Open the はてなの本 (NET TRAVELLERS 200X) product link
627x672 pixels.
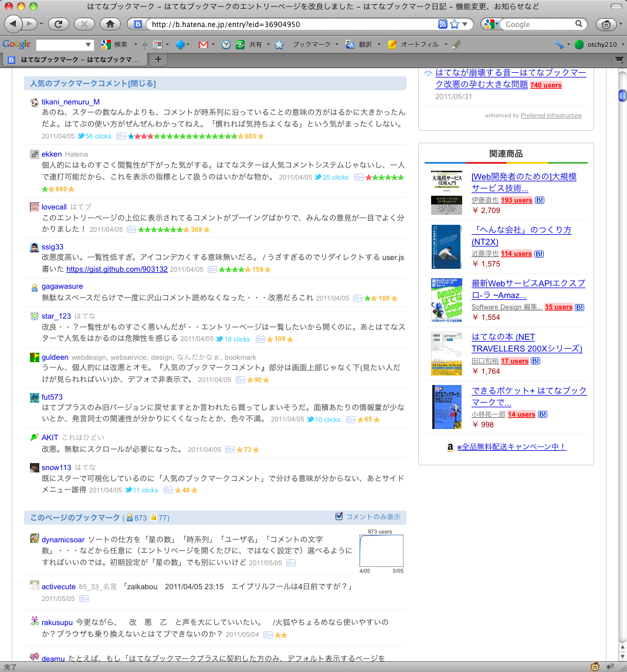pyautogui.click(x=527, y=343)
